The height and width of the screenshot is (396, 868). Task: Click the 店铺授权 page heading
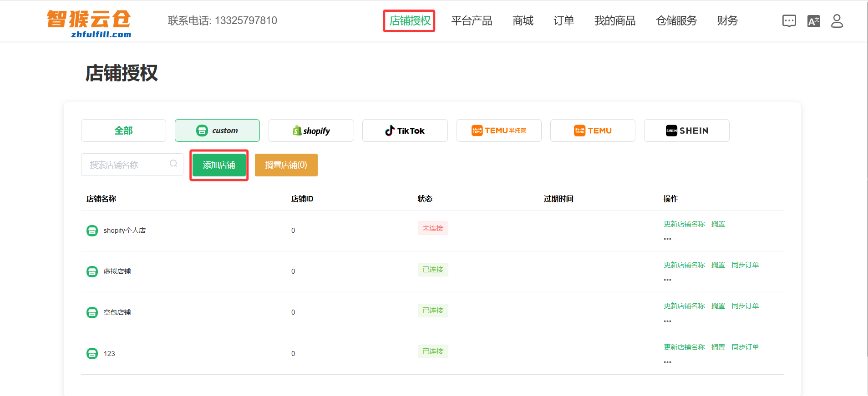coord(122,73)
